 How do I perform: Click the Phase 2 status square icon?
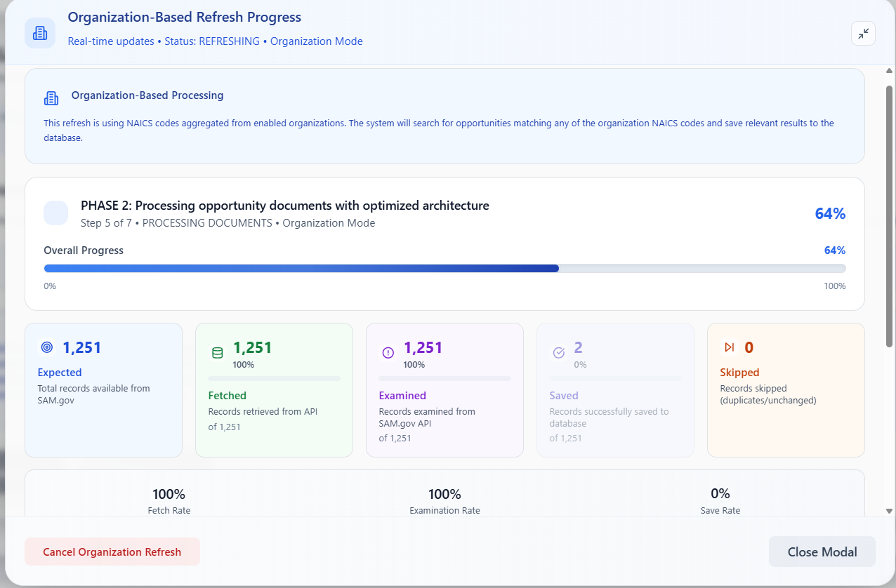pos(56,213)
